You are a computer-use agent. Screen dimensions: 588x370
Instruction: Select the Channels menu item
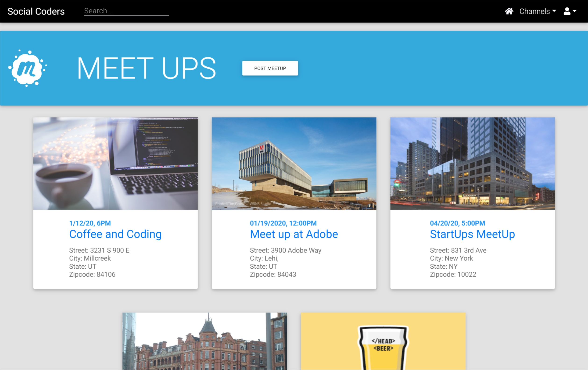pyautogui.click(x=535, y=11)
